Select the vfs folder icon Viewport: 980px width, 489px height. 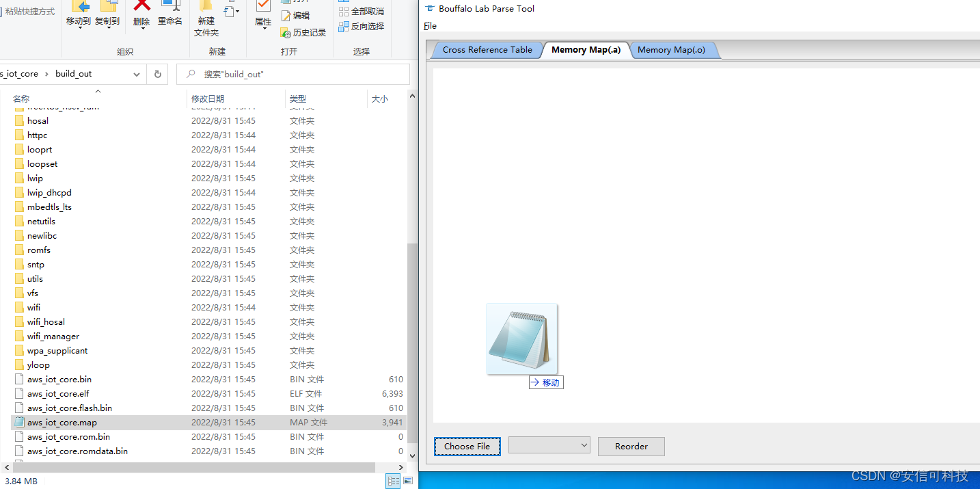[x=19, y=293]
